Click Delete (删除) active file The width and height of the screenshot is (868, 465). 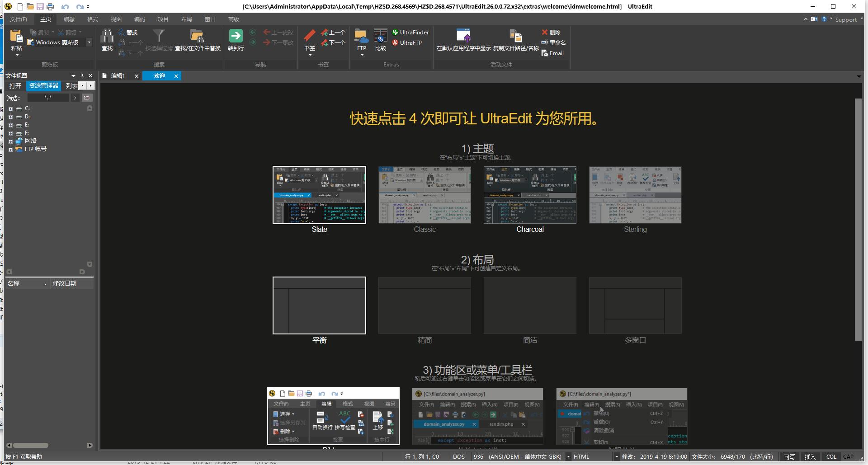[551, 32]
